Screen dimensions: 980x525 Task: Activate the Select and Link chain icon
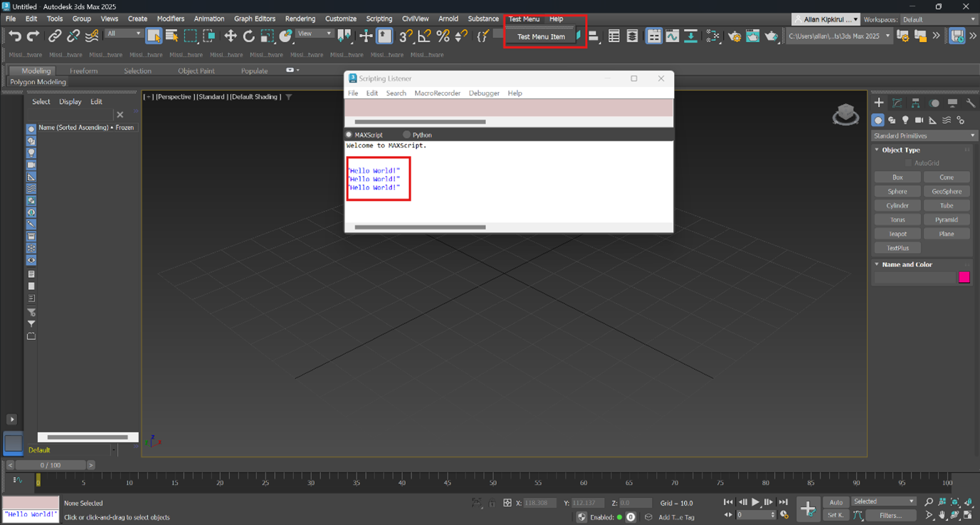pyautogui.click(x=55, y=36)
